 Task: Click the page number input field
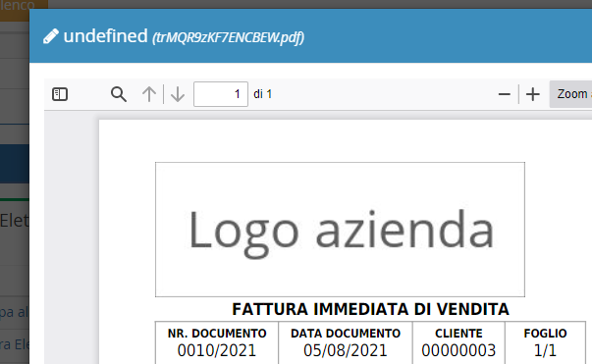[x=221, y=94]
